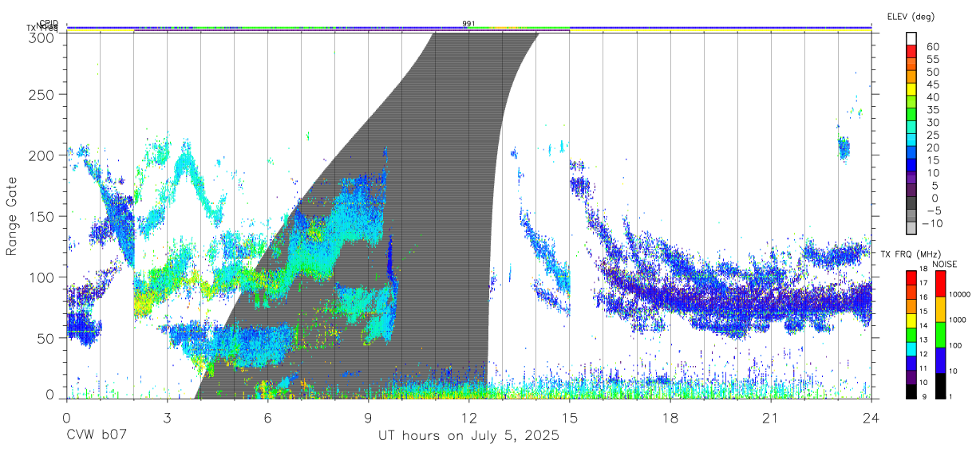Viewport: 980px width, 452px height.
Task: Select the green TX frequency swatch between 14 and 13
Action: point(911,334)
